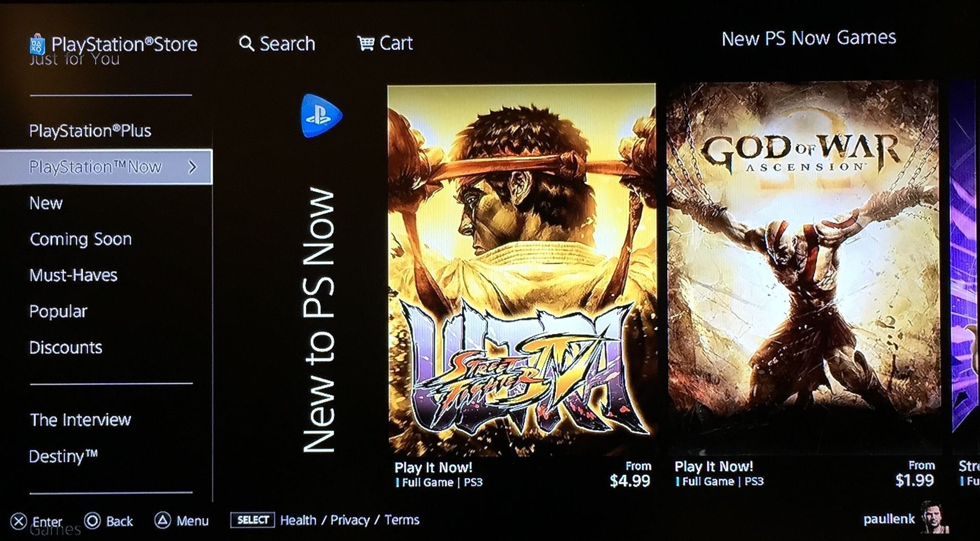Screen dimensions: 980x541
Task: Select Popular in the sidebar
Action: click(x=58, y=311)
